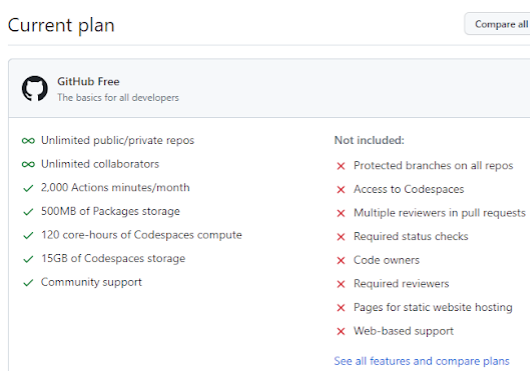The width and height of the screenshot is (530, 371).
Task: Click checkmark beside 120 core-hours of Codespaces compute
Action: pyautogui.click(x=28, y=235)
